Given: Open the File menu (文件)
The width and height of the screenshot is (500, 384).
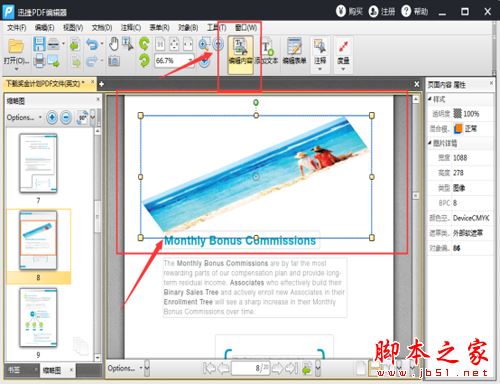Looking at the screenshot, I should [17, 28].
